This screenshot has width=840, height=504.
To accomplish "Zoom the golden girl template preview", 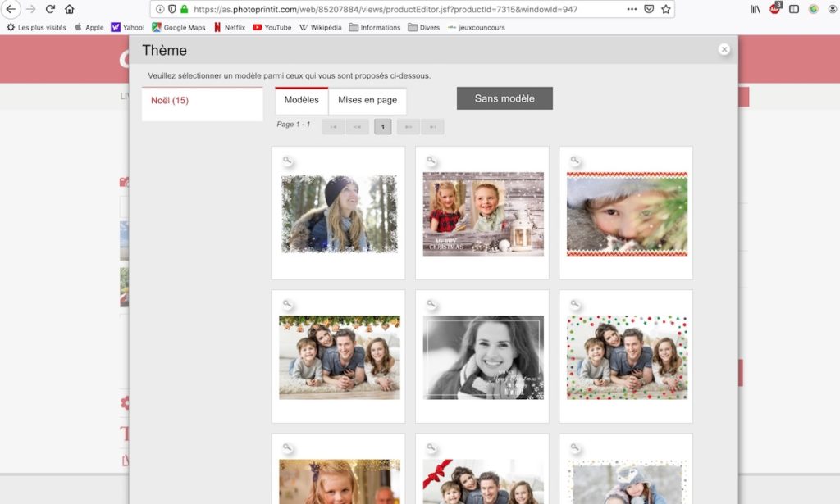I will click(288, 447).
